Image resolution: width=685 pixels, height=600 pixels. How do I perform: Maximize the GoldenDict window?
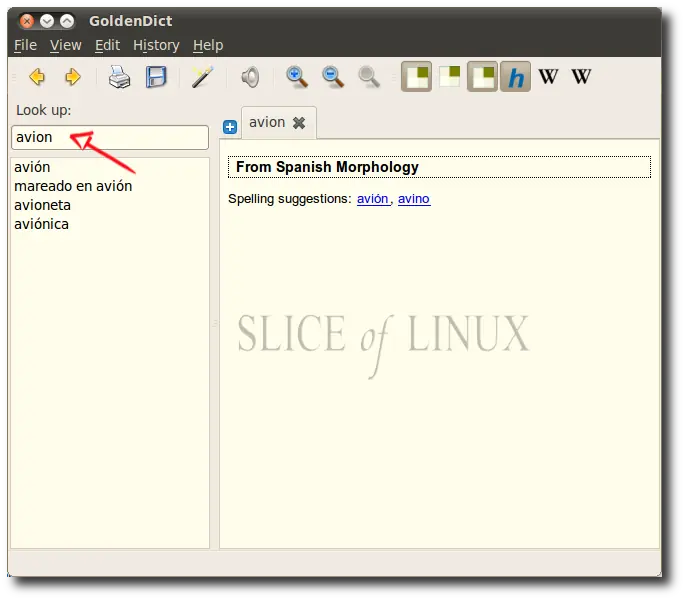67,21
